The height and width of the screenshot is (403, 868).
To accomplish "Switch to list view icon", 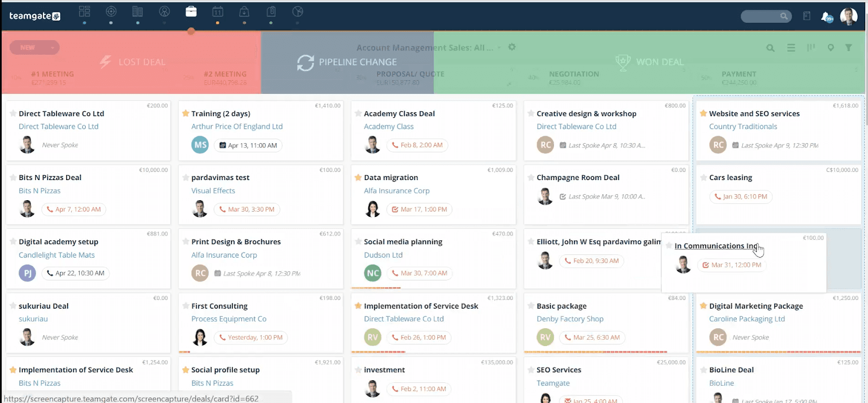I will (x=792, y=48).
